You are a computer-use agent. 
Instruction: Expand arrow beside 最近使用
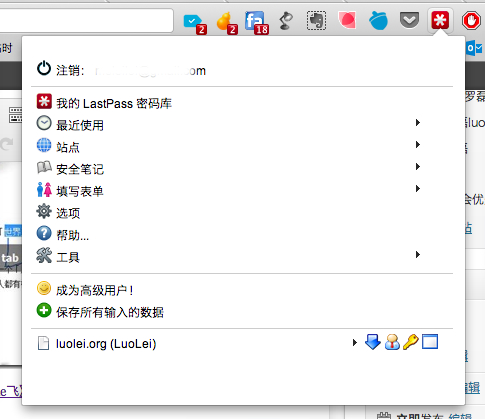(418, 123)
